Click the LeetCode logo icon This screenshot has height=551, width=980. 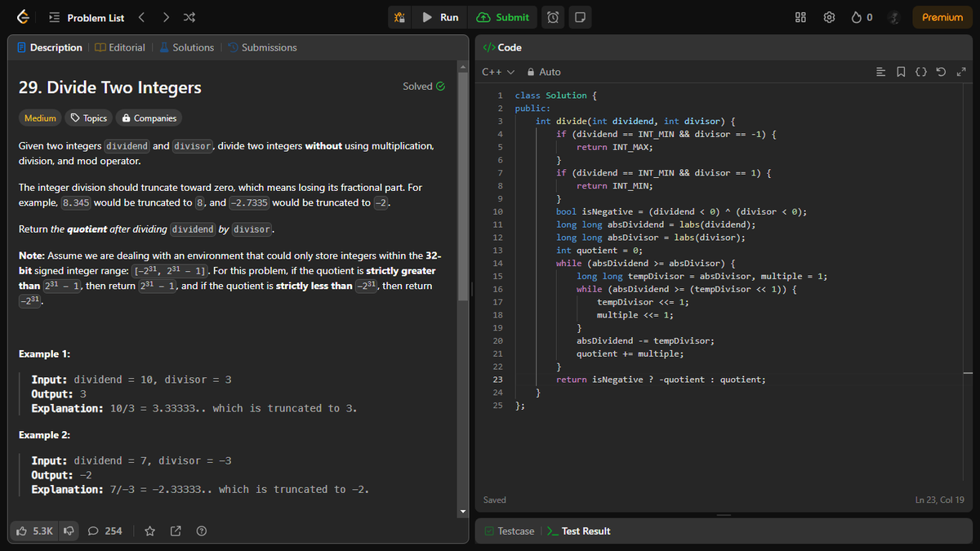[x=24, y=17]
